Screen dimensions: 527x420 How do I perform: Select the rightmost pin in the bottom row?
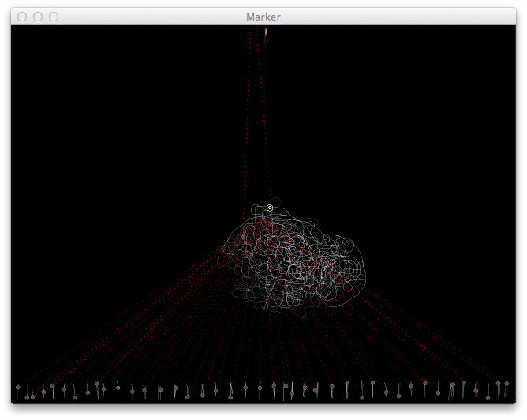pyautogui.click(x=506, y=384)
